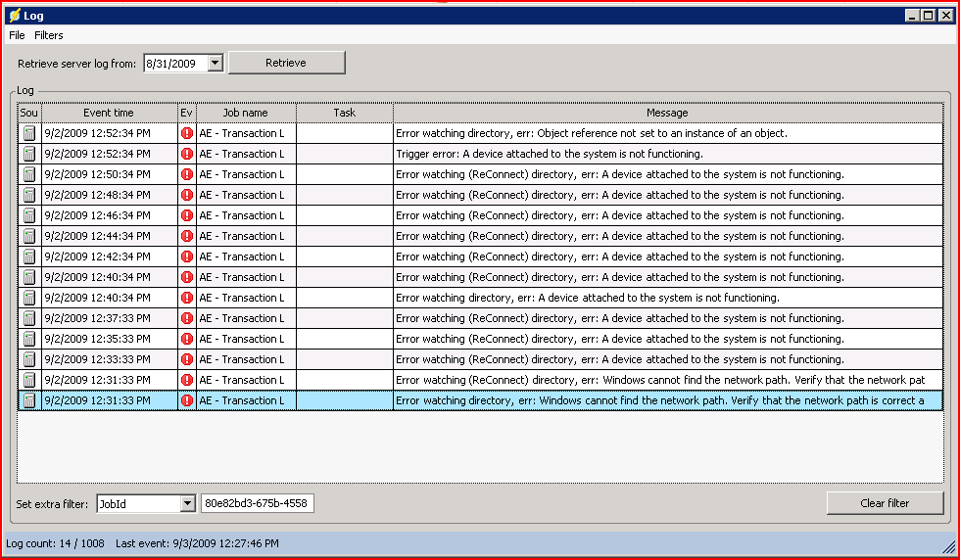
Task: Click the red error icon in the 12:44:34 PM row
Action: click(x=187, y=236)
